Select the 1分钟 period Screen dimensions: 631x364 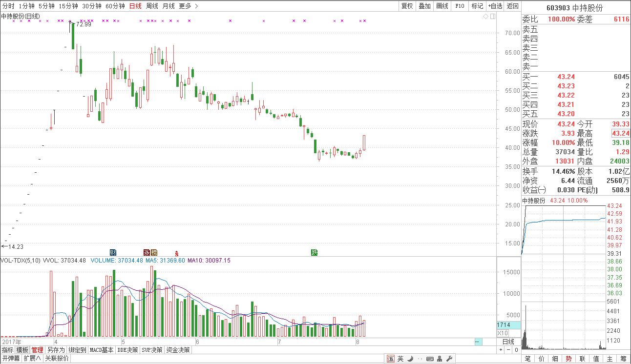pyautogui.click(x=26, y=6)
